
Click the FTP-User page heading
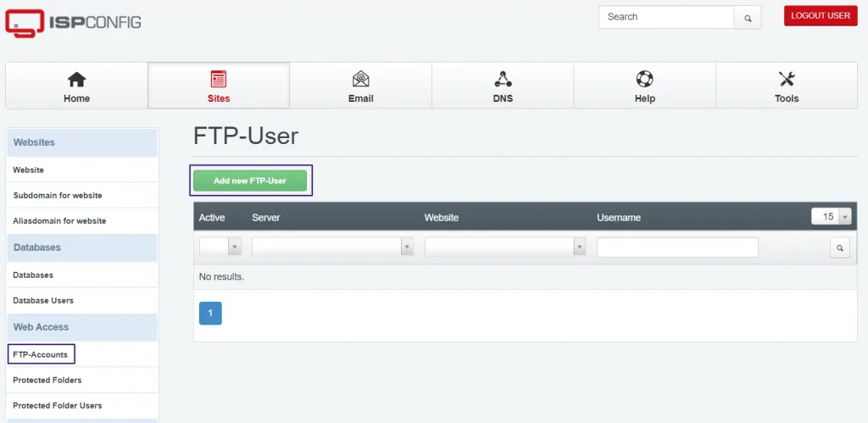(x=246, y=136)
